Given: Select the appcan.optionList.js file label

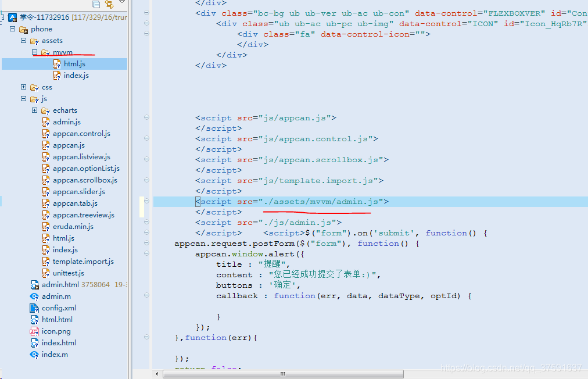Looking at the screenshot, I should 86,169.
